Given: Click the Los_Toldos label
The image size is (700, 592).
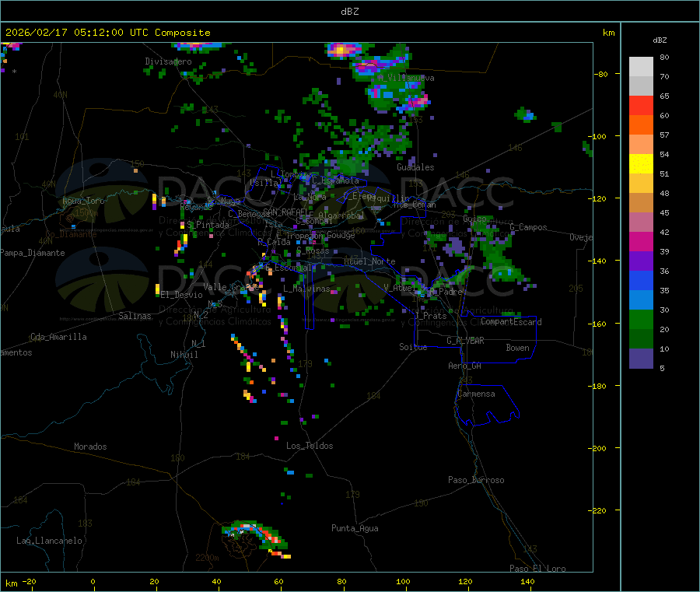Looking at the screenshot, I should [x=310, y=446].
